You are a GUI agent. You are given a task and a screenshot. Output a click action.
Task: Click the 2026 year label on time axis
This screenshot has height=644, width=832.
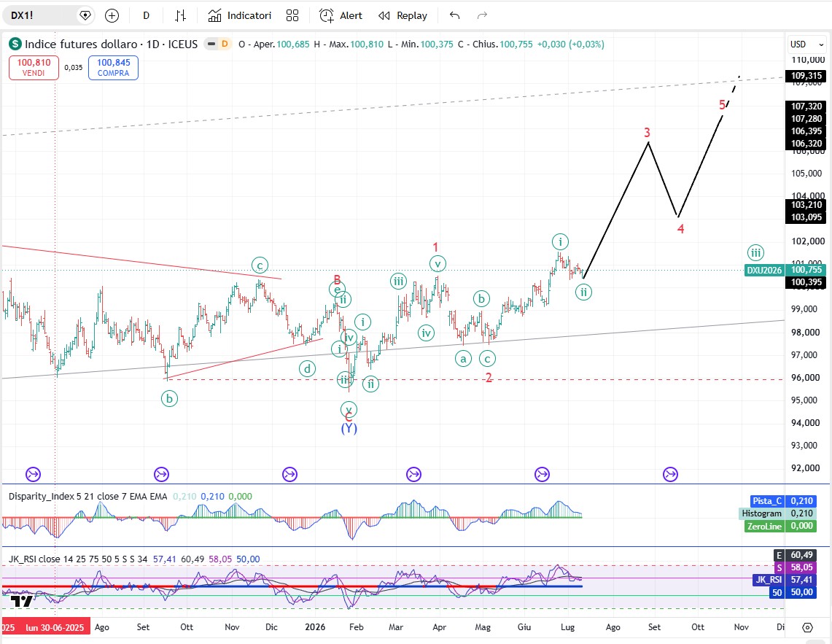coord(315,627)
